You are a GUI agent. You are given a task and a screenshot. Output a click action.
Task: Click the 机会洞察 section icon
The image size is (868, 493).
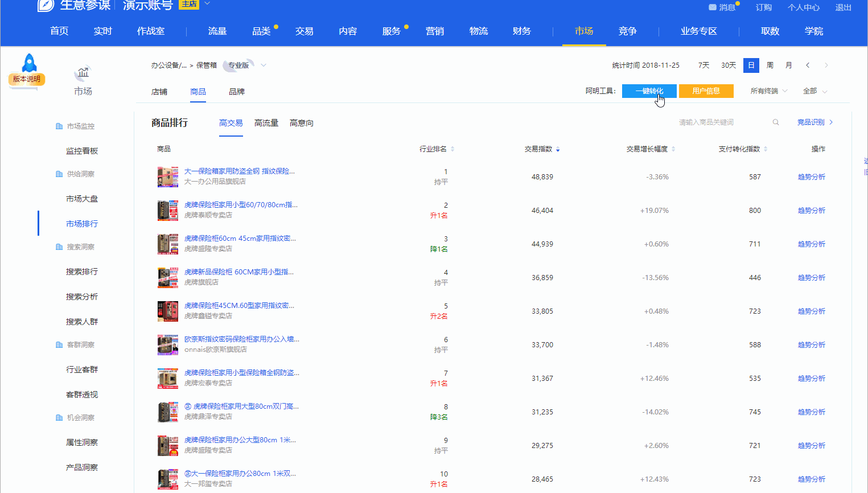click(59, 418)
